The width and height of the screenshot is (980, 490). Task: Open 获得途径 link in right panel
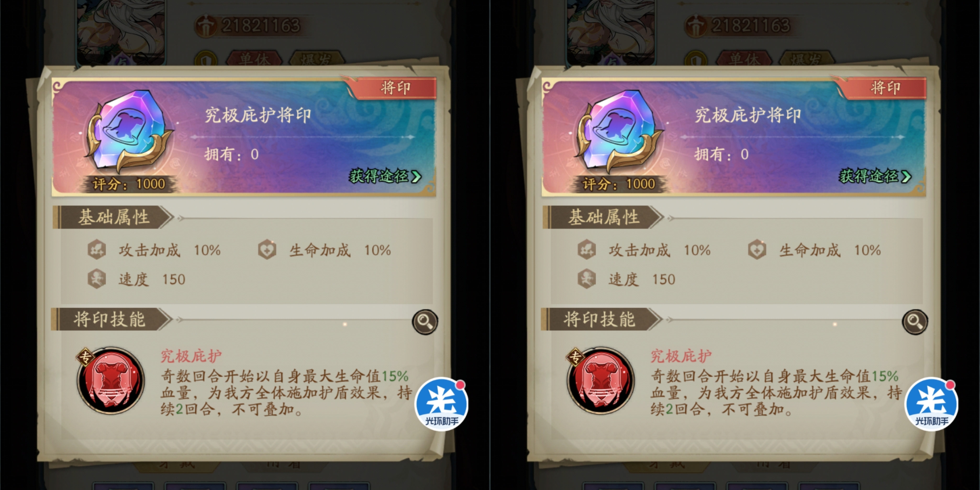tap(875, 176)
